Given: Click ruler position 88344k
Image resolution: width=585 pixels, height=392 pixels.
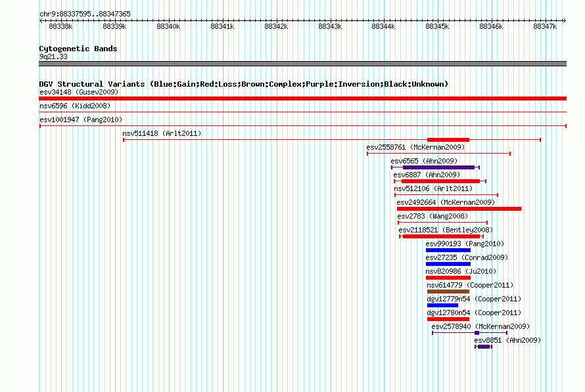Looking at the screenshot, I should tap(383, 26).
